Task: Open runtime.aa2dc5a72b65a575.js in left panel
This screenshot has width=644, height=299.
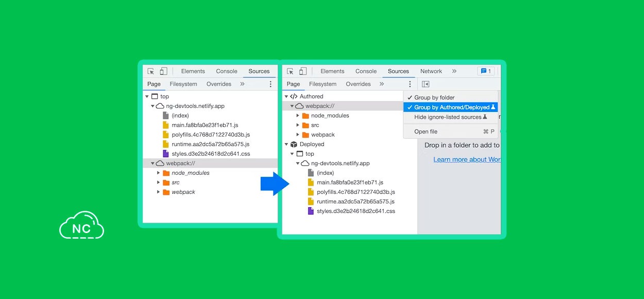Action: coord(211,144)
